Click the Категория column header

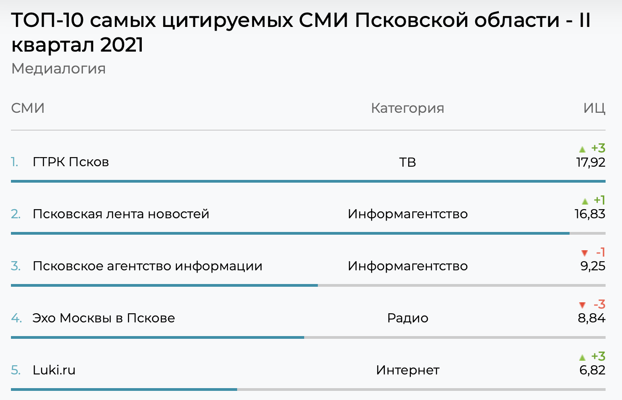[407, 108]
